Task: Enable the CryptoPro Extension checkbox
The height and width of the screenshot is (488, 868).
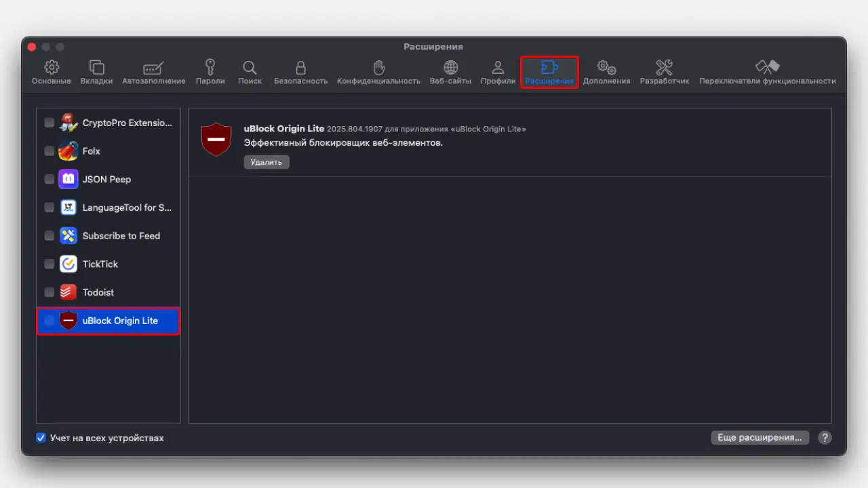Action: tap(50, 123)
